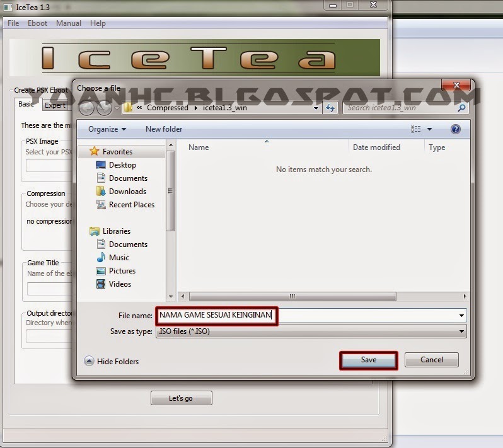The image size is (503, 448).
Task: Click the Game Title input field
Action: coord(50,289)
